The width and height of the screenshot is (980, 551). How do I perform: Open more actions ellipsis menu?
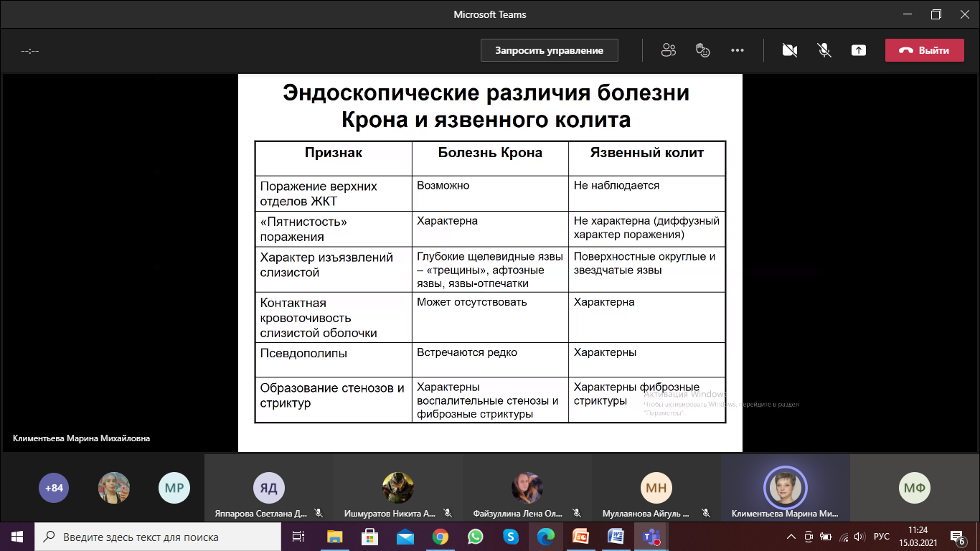[x=738, y=50]
